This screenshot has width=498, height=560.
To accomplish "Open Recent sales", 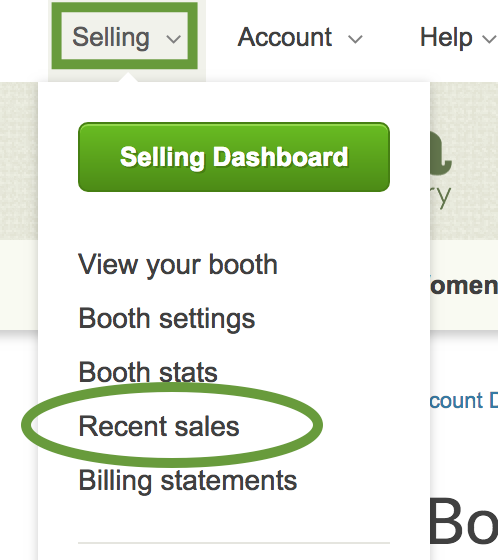I will pyautogui.click(x=159, y=426).
